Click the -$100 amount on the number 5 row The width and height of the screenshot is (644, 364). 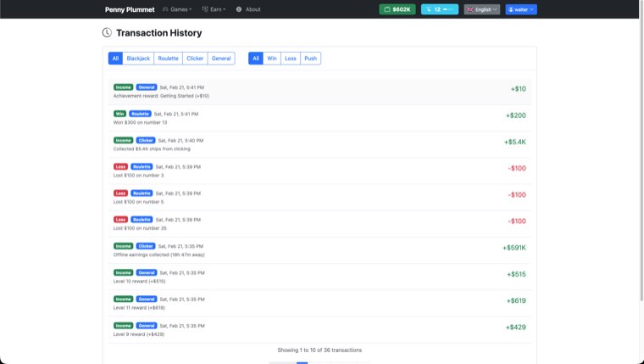tap(517, 195)
